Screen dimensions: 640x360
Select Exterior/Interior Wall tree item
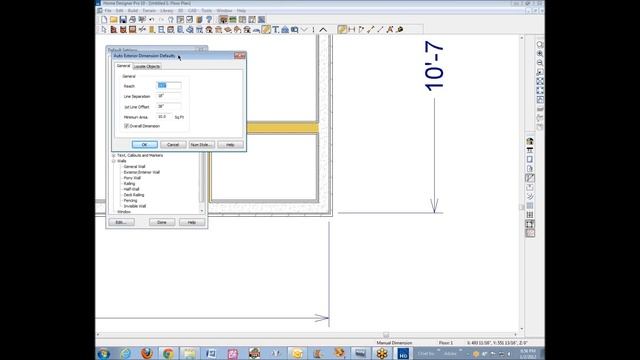(142, 172)
